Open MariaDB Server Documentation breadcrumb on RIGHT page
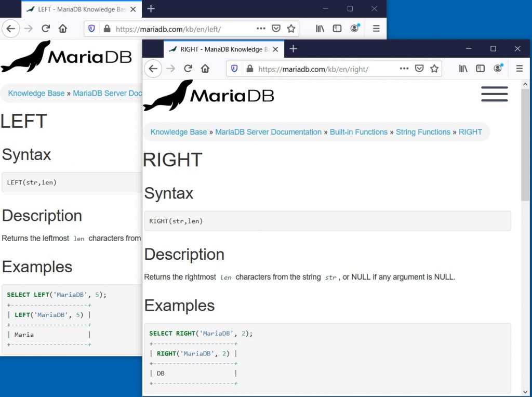This screenshot has height=397, width=532. (x=268, y=132)
